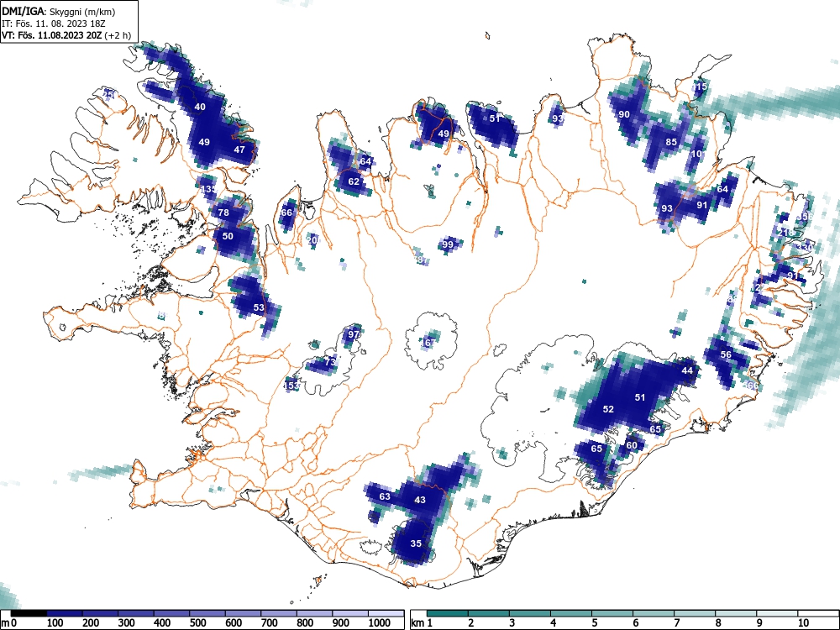The height and width of the screenshot is (630, 840).
Task: Click the 'km 1' label in the legend
Action: pyautogui.click(x=422, y=622)
